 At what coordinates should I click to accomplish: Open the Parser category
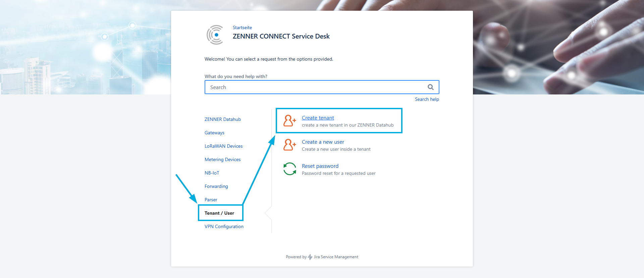click(211, 200)
